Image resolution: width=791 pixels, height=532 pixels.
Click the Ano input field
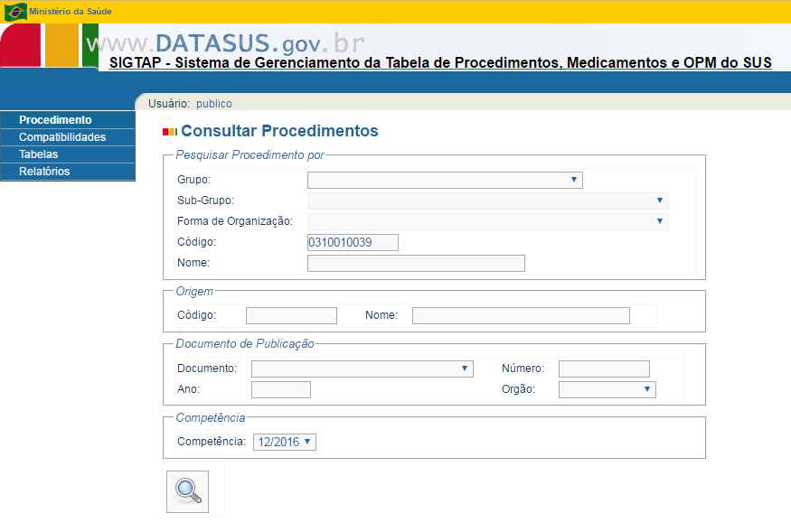(280, 389)
